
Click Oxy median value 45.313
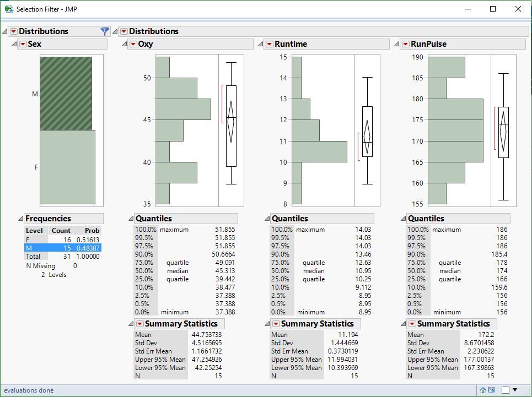(x=225, y=271)
